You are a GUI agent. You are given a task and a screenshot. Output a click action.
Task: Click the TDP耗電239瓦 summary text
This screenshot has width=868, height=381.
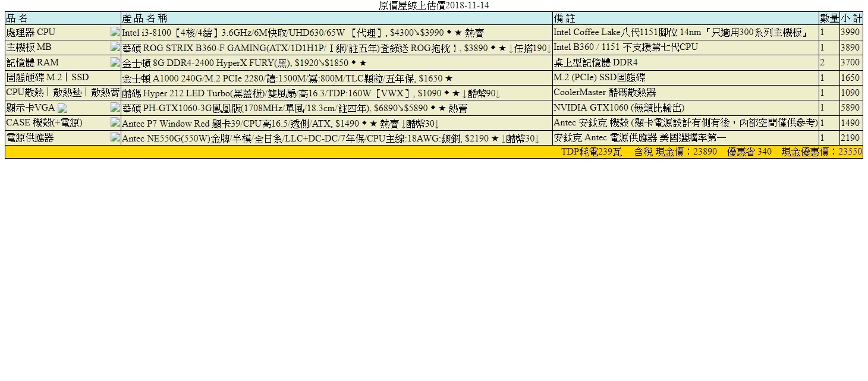tap(592, 152)
